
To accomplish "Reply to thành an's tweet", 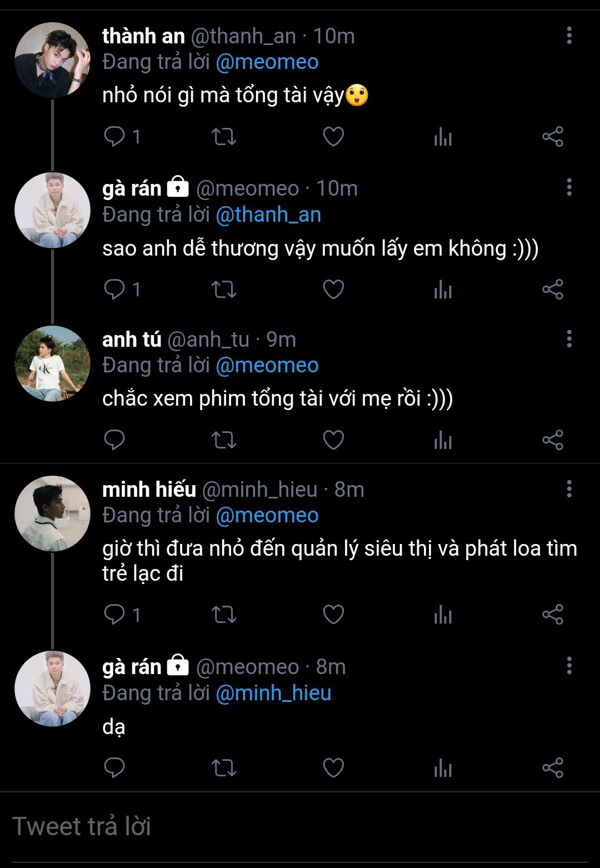I will tap(115, 137).
